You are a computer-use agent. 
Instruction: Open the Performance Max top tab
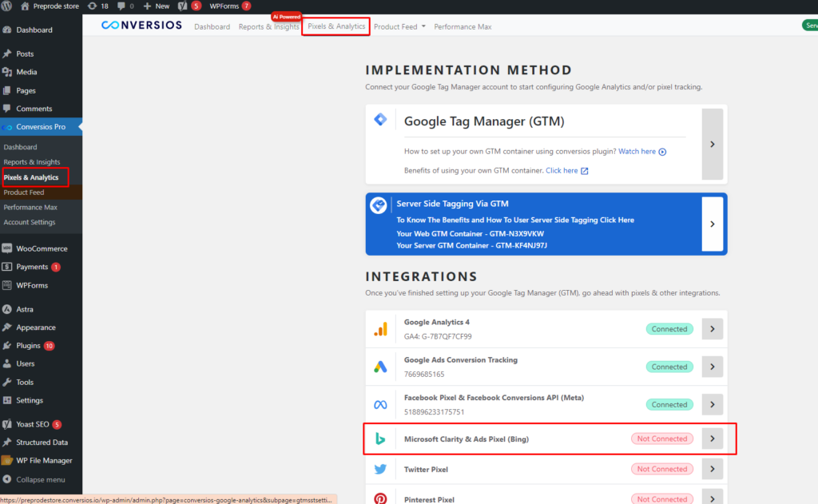click(463, 26)
